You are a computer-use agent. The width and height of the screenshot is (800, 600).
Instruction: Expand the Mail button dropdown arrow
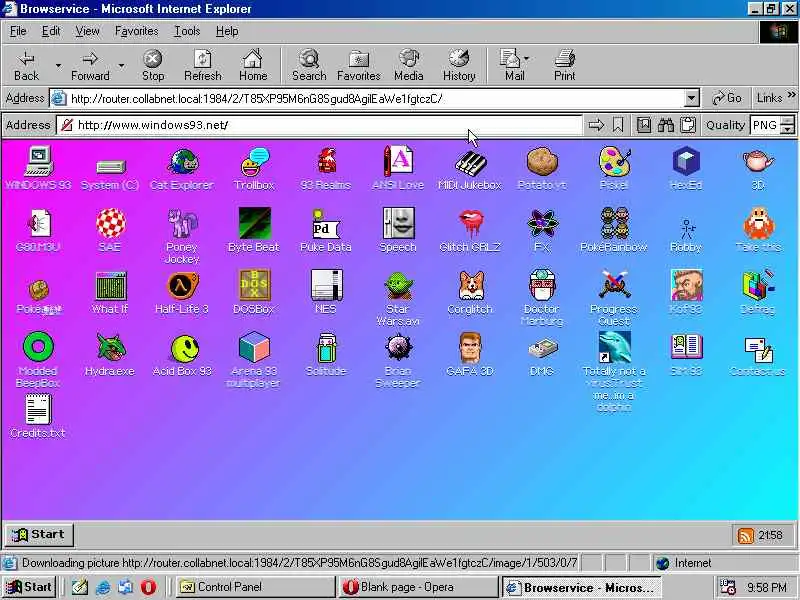[527, 58]
